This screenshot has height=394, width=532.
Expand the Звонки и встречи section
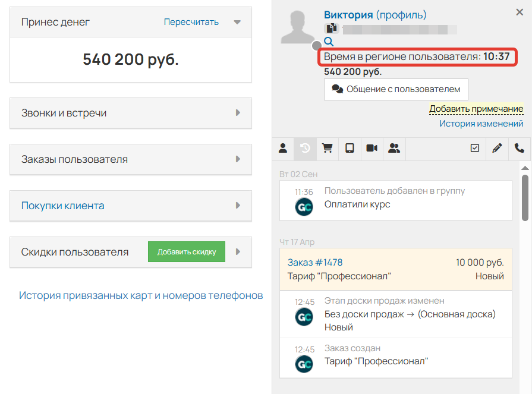point(130,113)
